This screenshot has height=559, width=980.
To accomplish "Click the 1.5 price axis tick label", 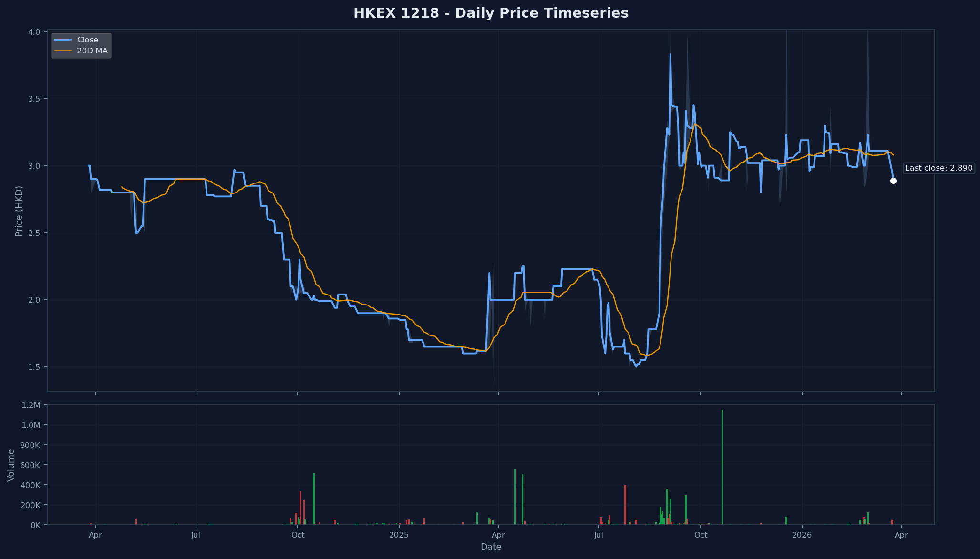I will point(34,367).
